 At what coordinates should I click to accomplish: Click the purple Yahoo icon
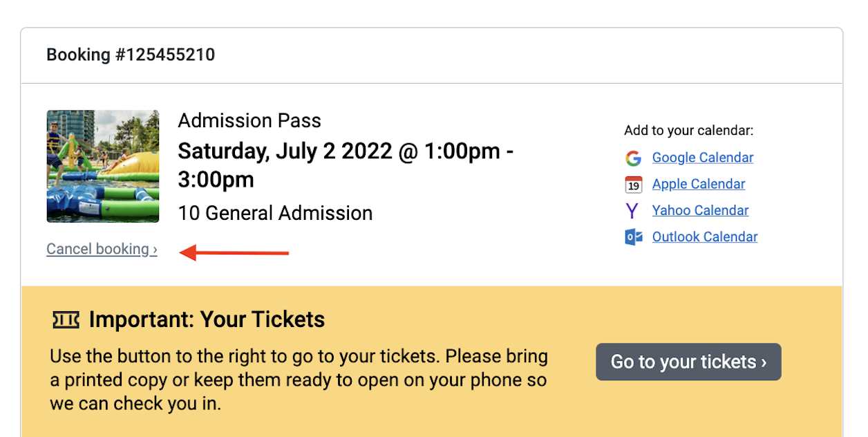[632, 211]
